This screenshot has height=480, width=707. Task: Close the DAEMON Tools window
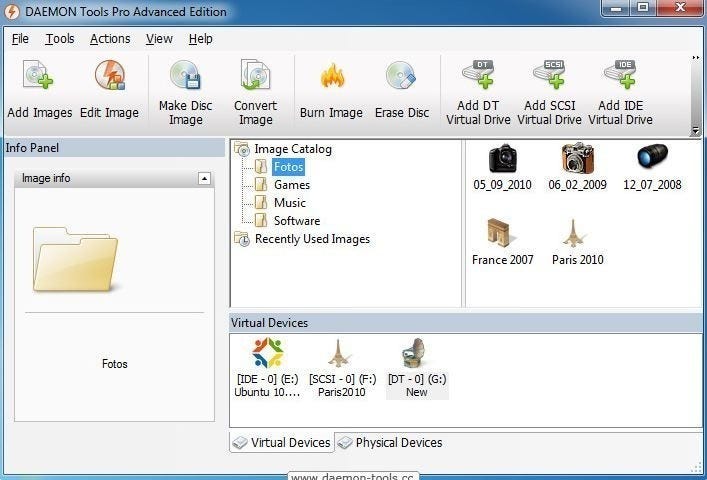[x=680, y=8]
